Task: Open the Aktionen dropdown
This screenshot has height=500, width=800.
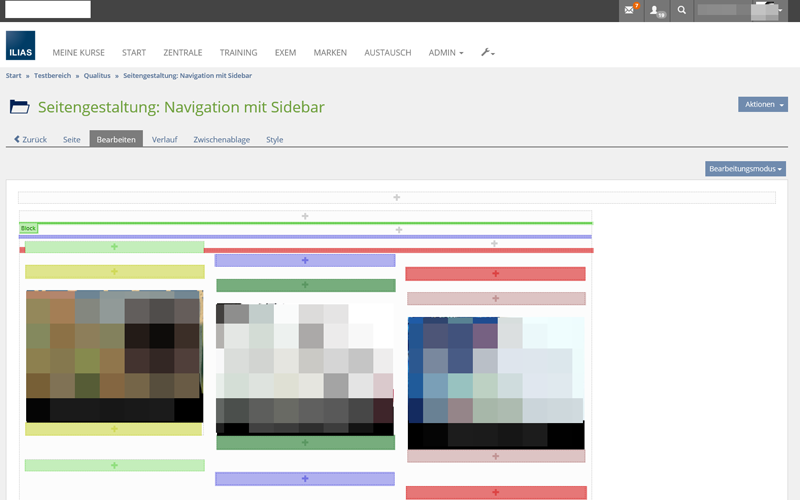Action: [762, 104]
